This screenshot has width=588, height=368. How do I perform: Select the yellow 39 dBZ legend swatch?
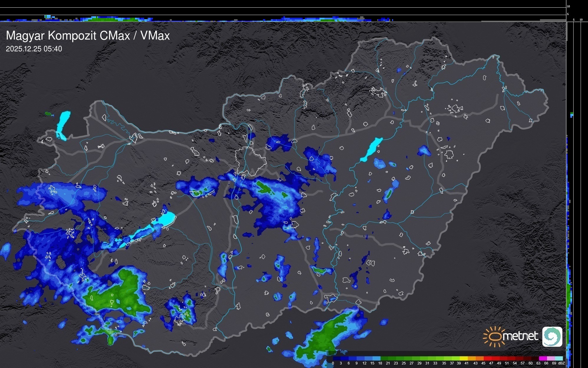tap(464, 358)
